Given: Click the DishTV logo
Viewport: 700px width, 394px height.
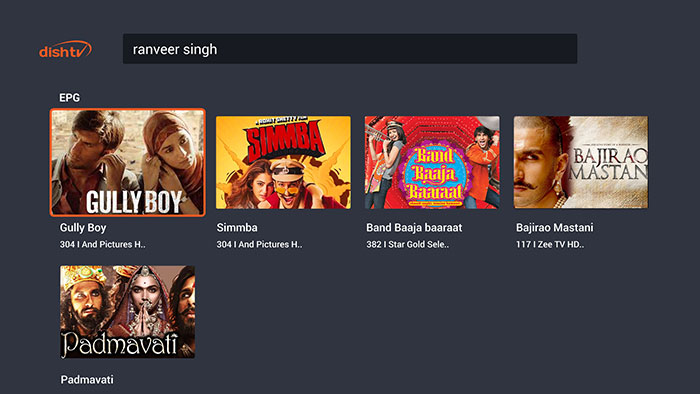Looking at the screenshot, I should tap(65, 50).
